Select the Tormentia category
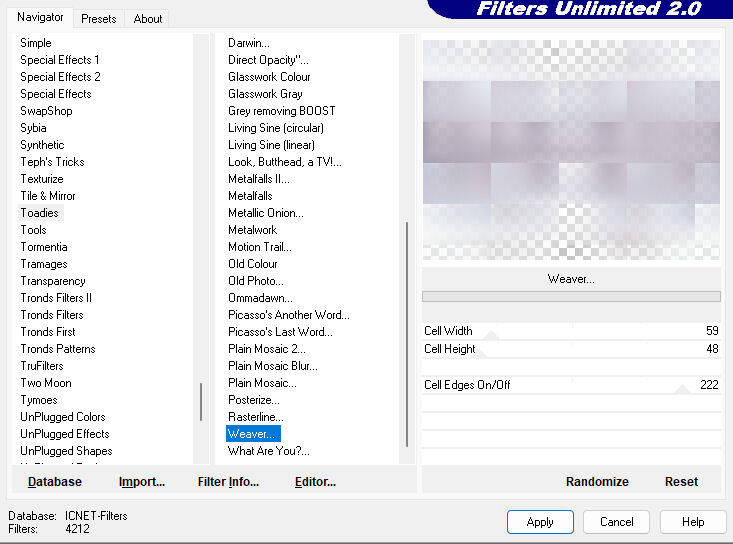The width and height of the screenshot is (733, 544). (x=43, y=247)
